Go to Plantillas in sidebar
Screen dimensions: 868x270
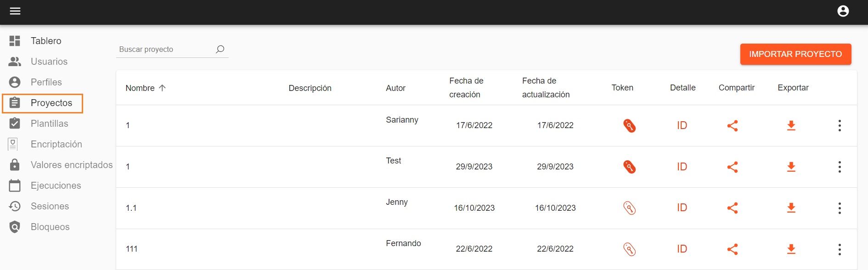point(49,124)
